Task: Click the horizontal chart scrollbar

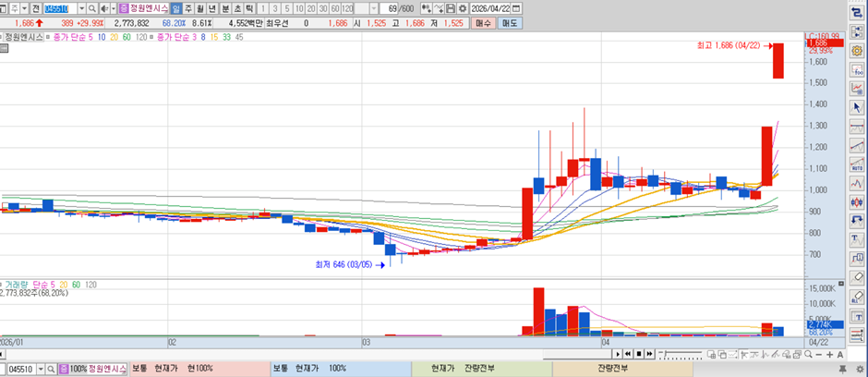Action: click(577, 354)
